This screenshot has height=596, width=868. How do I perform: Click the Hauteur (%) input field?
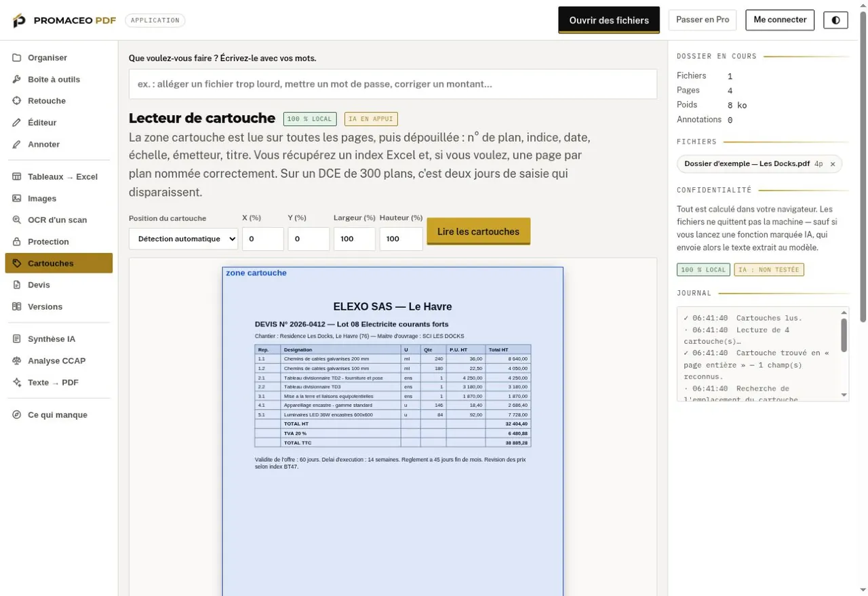click(x=401, y=239)
